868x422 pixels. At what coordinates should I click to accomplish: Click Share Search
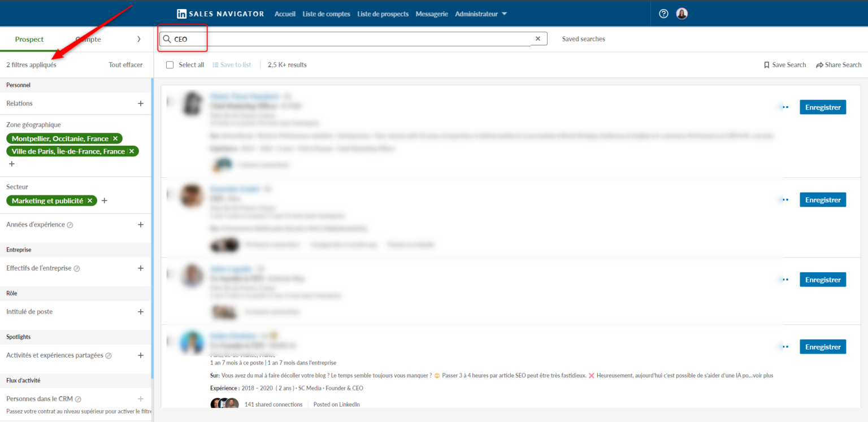coord(839,65)
